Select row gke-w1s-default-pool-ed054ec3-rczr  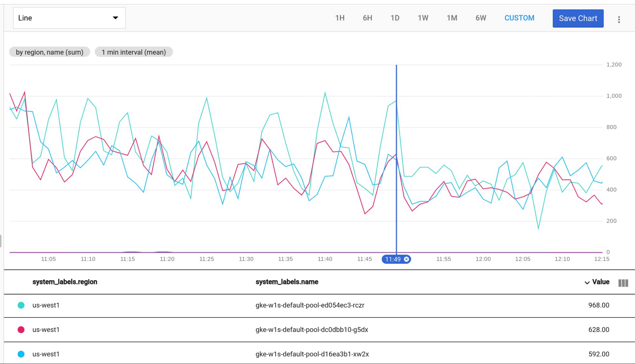319,305
